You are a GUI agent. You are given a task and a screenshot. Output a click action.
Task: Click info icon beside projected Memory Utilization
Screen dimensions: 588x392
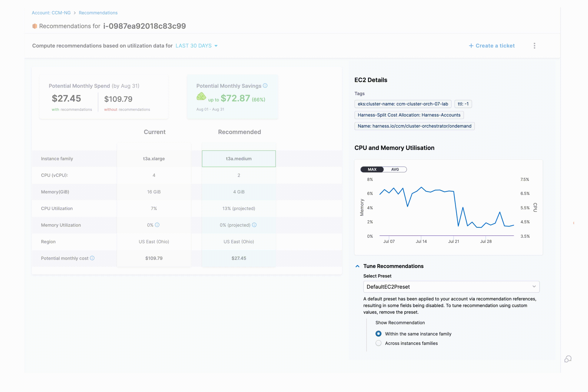[254, 225]
